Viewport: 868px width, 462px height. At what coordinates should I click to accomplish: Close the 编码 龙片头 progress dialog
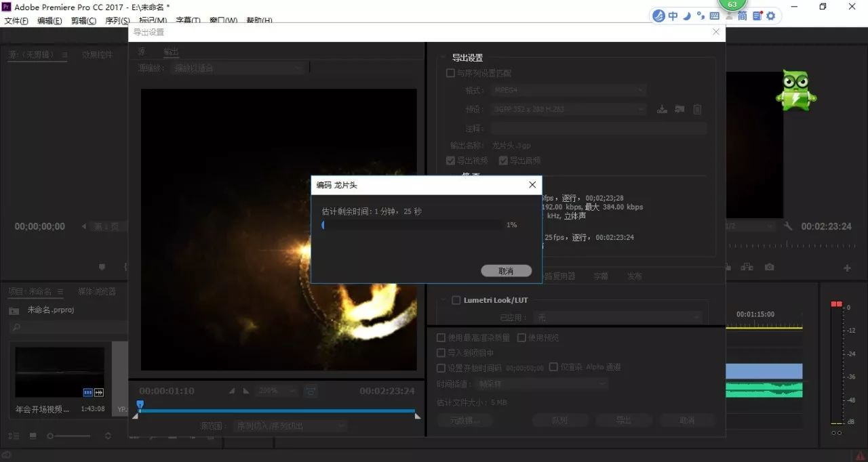point(532,185)
